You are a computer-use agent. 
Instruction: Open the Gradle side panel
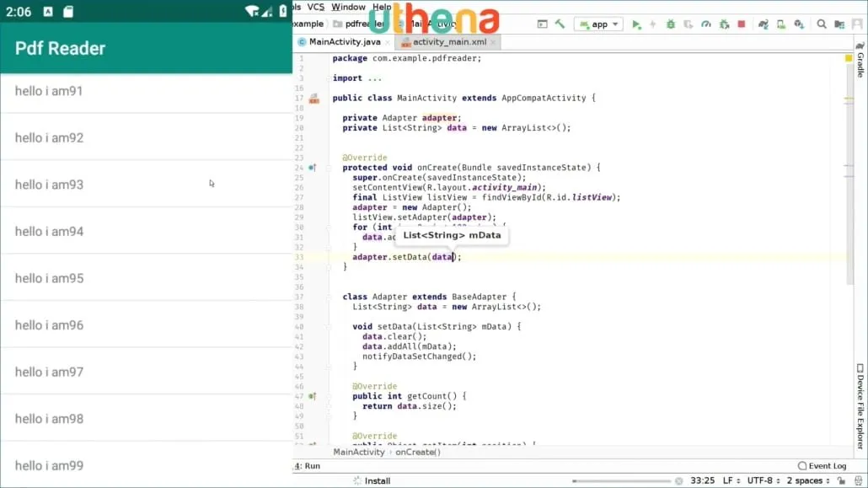(860, 61)
